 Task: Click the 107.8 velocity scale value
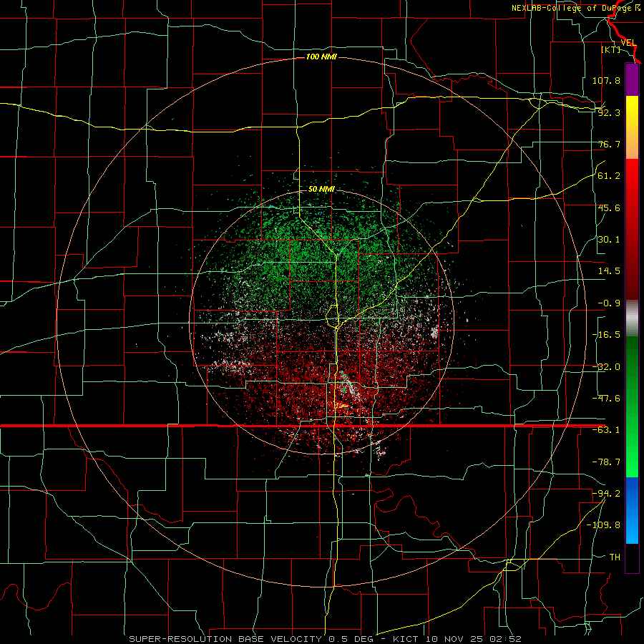pyautogui.click(x=606, y=80)
